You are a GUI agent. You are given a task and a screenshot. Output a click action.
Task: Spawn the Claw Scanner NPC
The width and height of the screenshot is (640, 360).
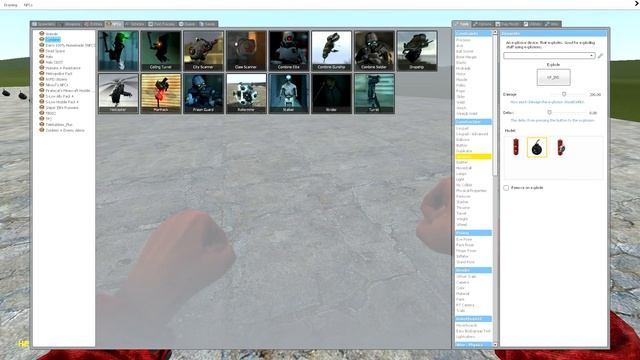coord(246,51)
